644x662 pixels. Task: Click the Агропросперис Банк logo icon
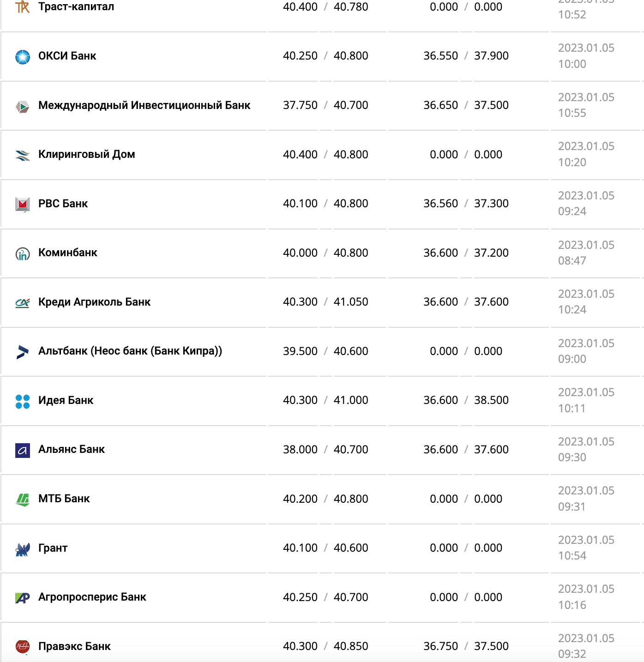click(23, 598)
